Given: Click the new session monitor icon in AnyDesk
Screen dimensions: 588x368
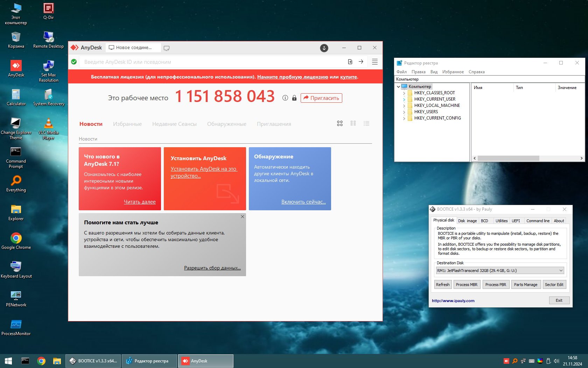Looking at the screenshot, I should pyautogui.click(x=167, y=48).
